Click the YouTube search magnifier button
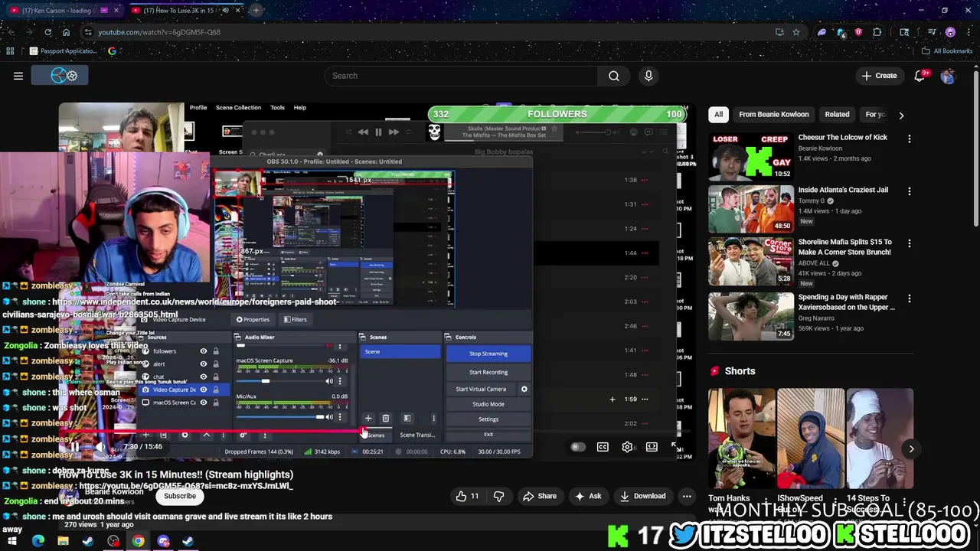This screenshot has width=980, height=551. point(613,76)
